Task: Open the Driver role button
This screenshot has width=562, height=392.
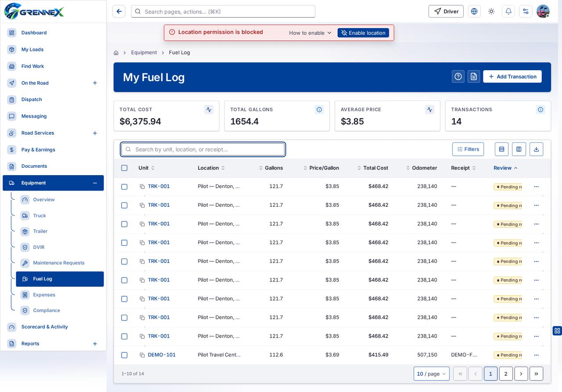Action: [446, 11]
